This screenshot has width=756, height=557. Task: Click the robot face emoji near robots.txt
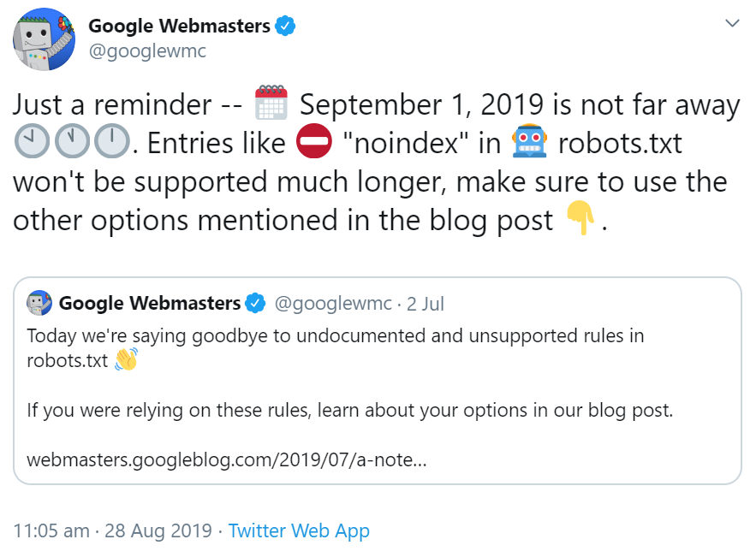click(530, 141)
